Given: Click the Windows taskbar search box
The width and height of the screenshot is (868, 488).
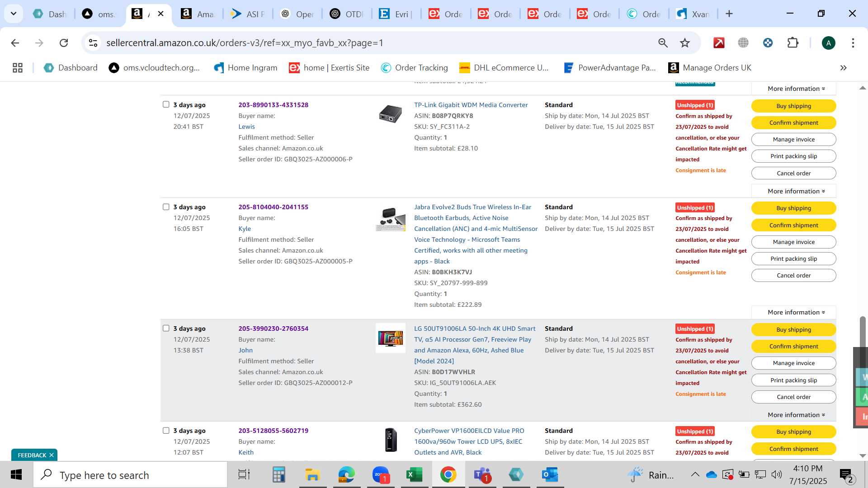Looking at the screenshot, I should click(130, 475).
